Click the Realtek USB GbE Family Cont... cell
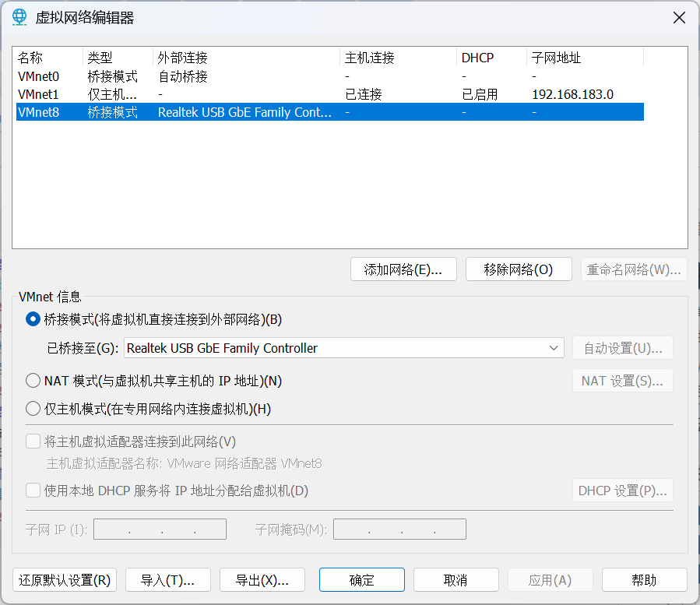 tap(244, 112)
